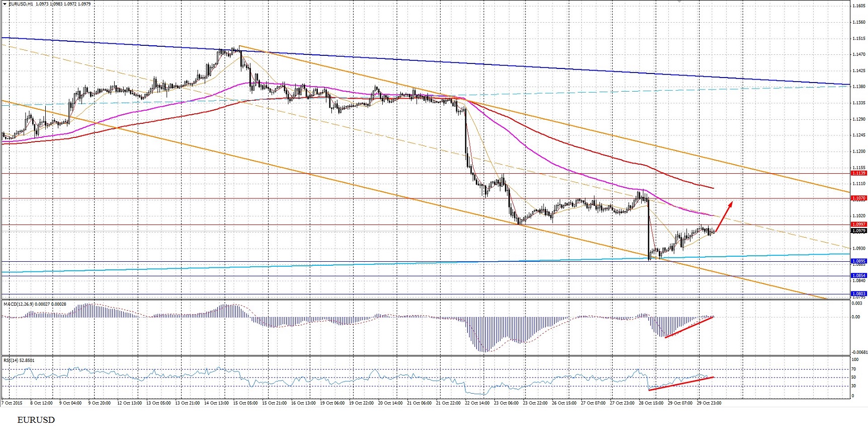Select the red 1.1139 price level label
868x444 pixels.
click(x=858, y=173)
